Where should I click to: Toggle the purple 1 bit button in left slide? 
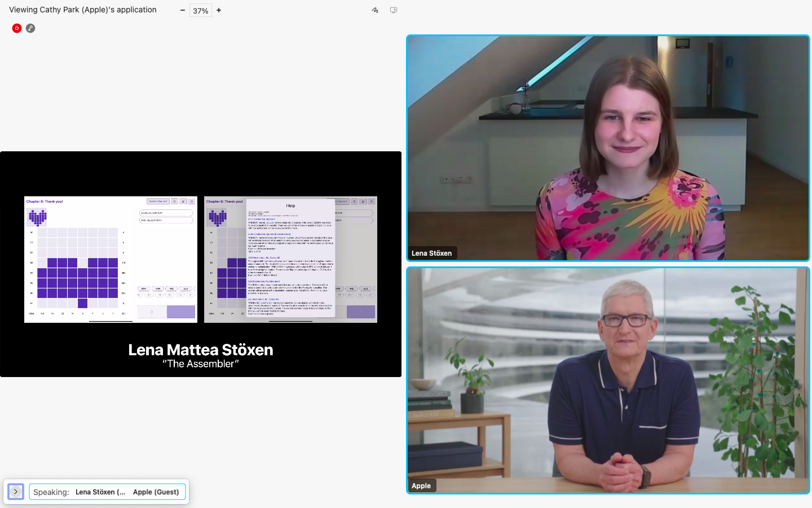(x=180, y=312)
